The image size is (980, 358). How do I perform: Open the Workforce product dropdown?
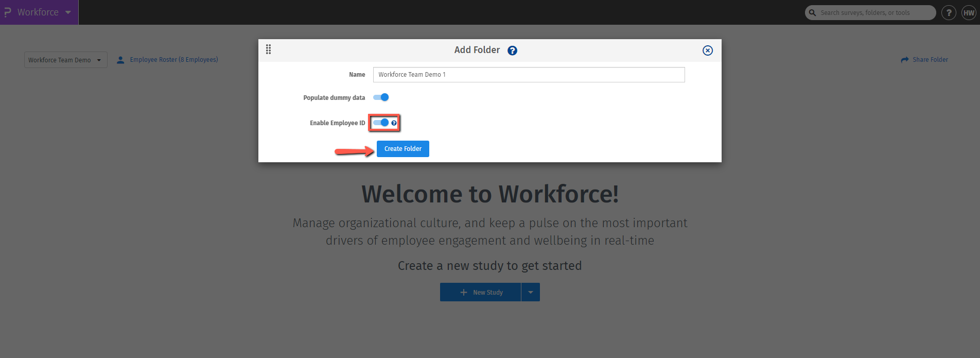point(39,12)
